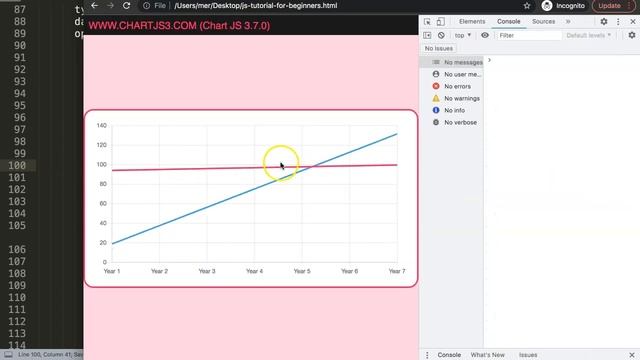Viewport: 640px width, 360px height.
Task: Open DevTools customize three-dot menu
Action: 618,22
